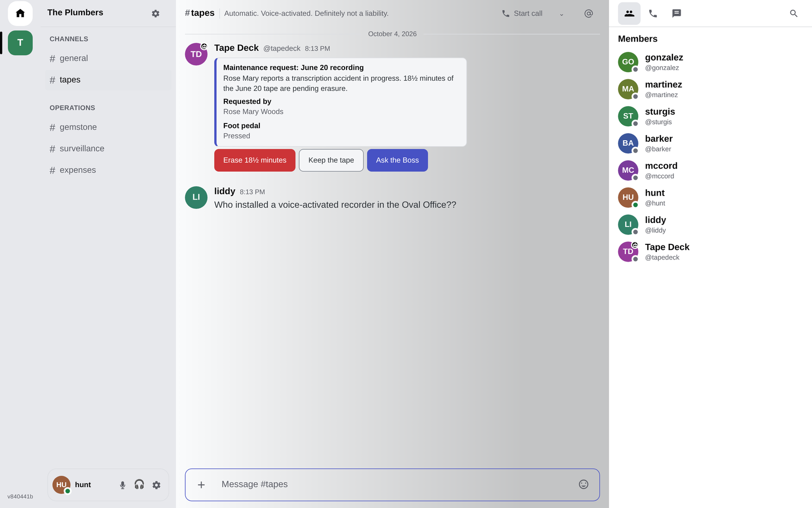Open the Tape Deck message author name
Image resolution: width=812 pixels, height=508 pixels.
click(236, 48)
